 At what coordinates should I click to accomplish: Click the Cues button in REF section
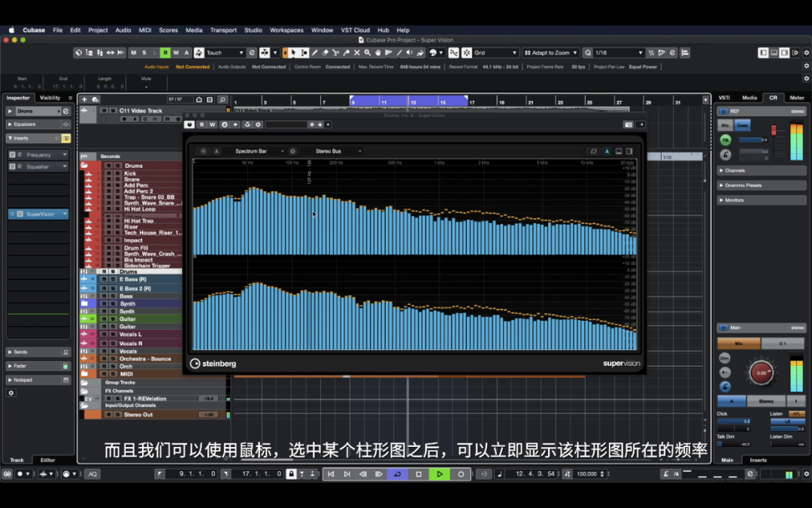(742, 126)
